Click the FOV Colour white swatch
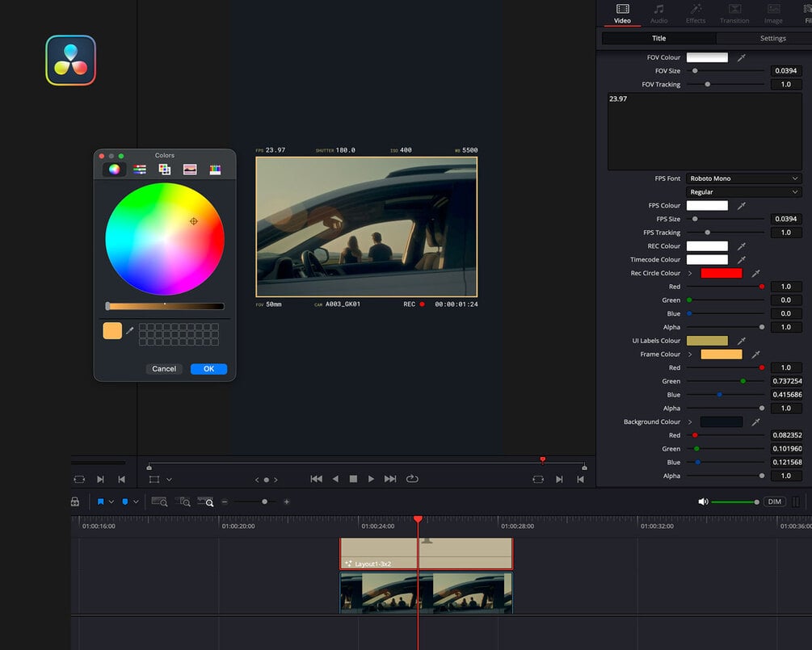This screenshot has height=650, width=812. 707,57
